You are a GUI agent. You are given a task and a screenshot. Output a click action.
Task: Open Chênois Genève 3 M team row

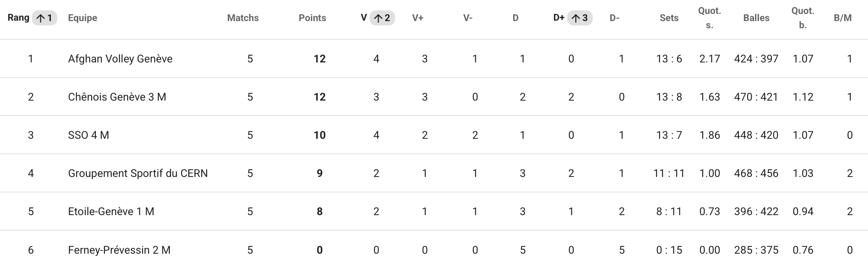click(x=434, y=97)
